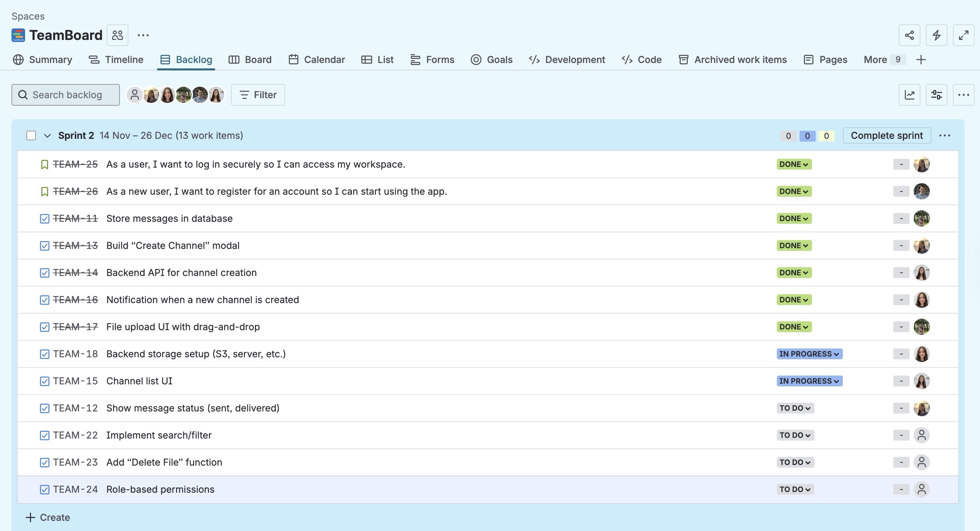Click the story bookmark icon on TEAM-26
The image size is (980, 531).
click(44, 191)
